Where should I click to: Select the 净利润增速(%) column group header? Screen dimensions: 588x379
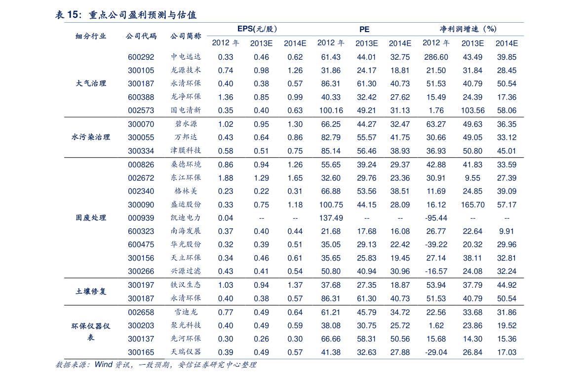click(x=468, y=30)
